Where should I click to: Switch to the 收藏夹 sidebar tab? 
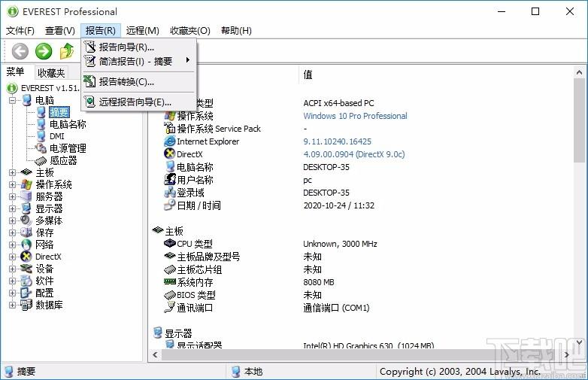[x=51, y=73]
